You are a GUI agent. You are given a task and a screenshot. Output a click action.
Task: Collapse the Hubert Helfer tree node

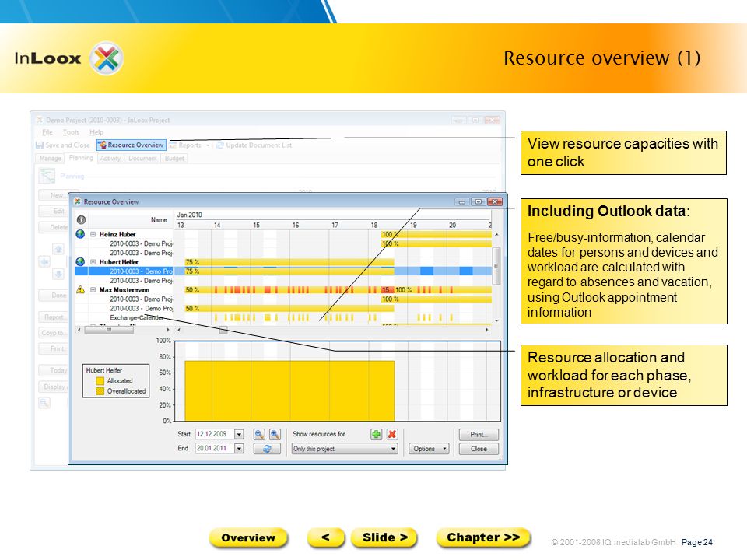93,262
